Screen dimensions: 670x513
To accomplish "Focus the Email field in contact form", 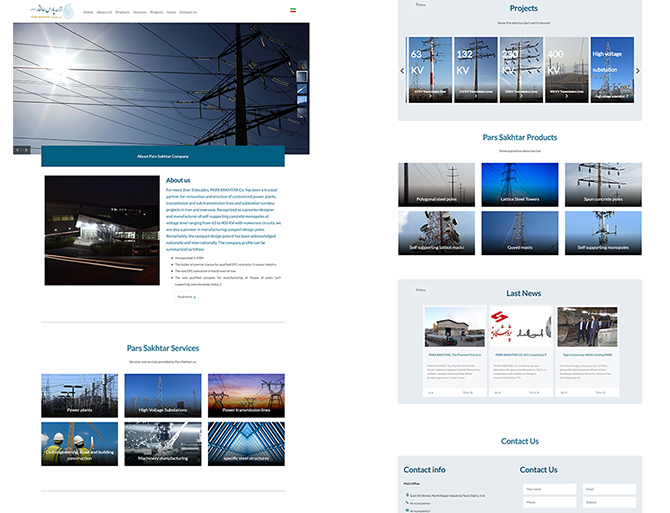I will 607,489.
